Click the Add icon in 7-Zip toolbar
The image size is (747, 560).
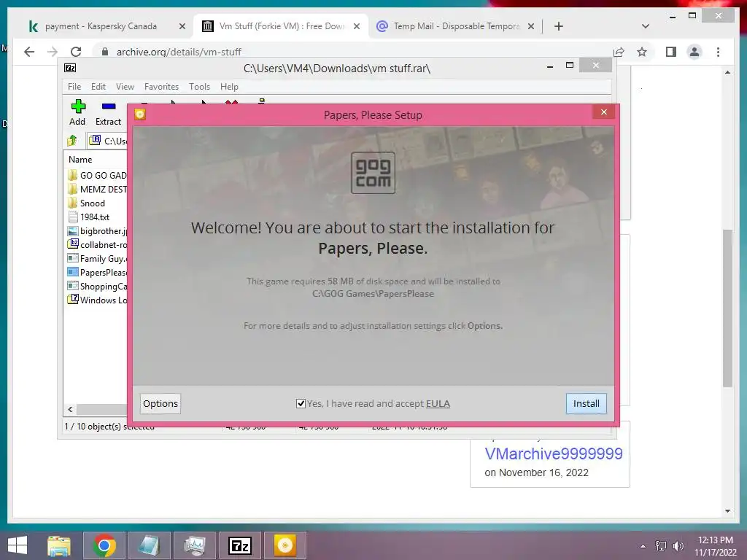[77, 112]
